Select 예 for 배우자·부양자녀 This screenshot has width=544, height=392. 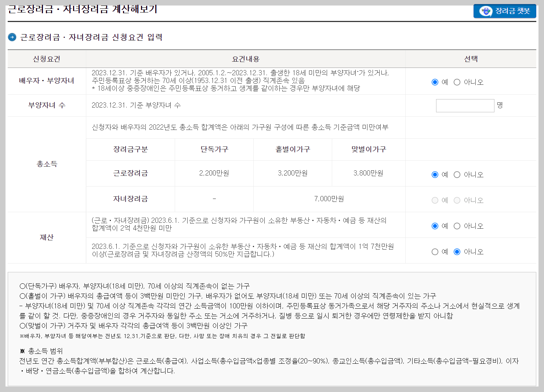435,82
